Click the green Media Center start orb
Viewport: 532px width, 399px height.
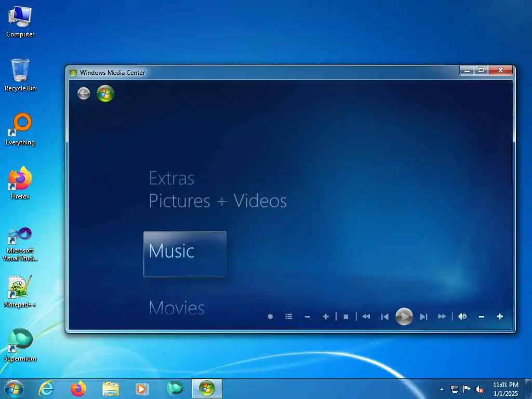tap(105, 94)
